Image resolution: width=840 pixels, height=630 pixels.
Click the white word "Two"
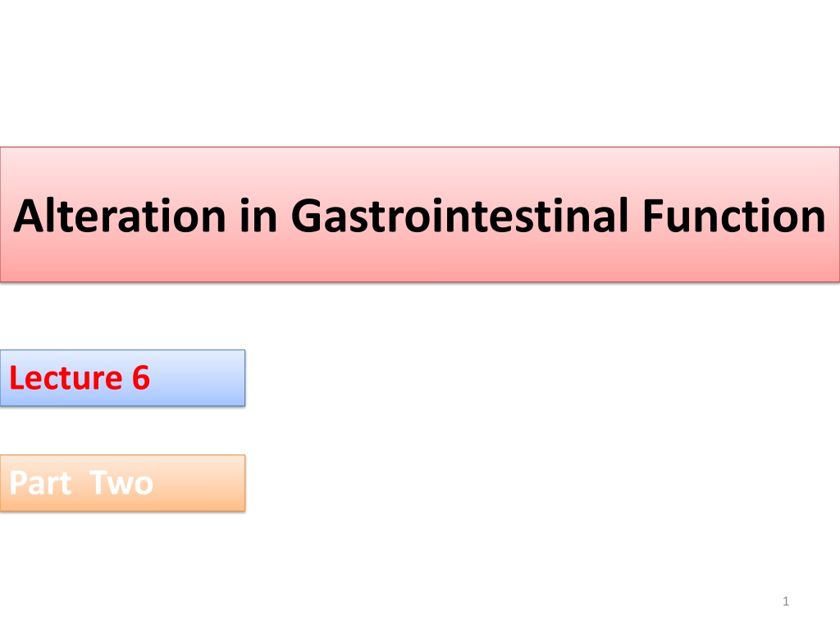[x=121, y=483]
